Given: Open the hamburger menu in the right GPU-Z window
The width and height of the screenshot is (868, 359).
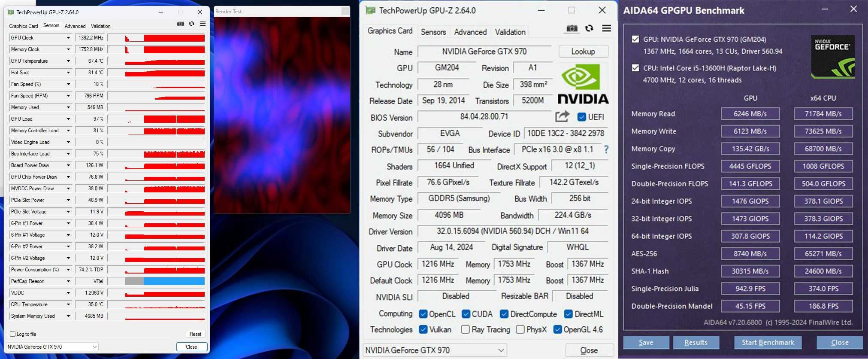Looking at the screenshot, I should 606,28.
